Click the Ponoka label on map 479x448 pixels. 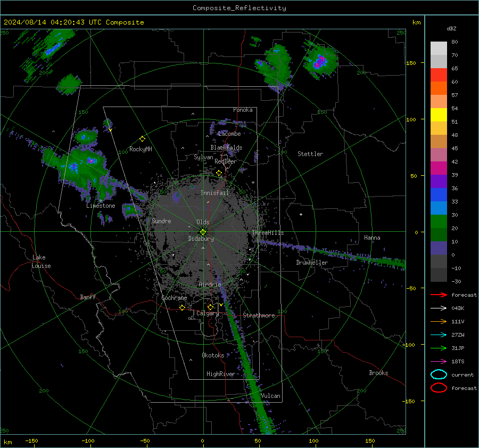pos(243,110)
